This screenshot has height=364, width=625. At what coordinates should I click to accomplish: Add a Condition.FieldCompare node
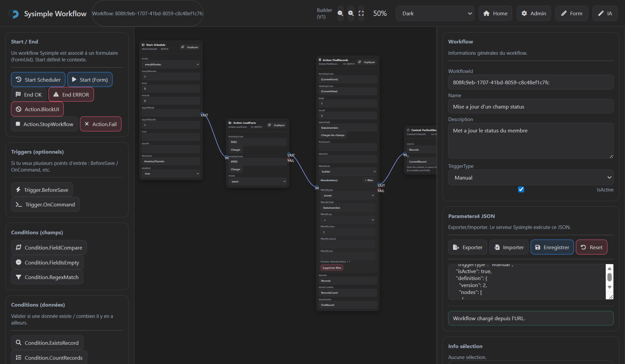49,248
